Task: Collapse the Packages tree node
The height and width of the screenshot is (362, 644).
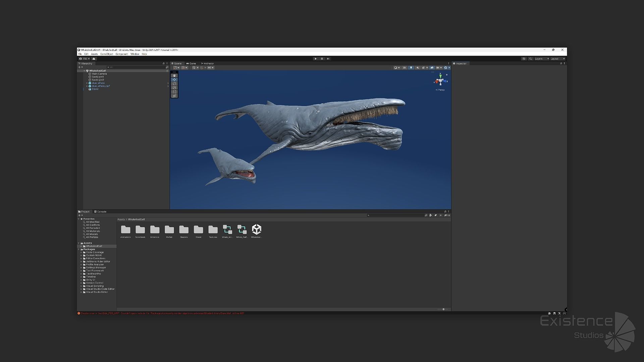Action: pos(79,249)
